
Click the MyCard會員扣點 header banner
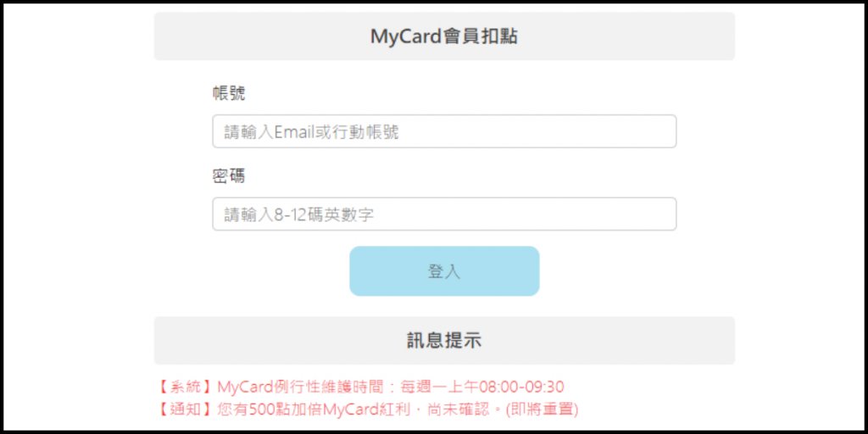444,36
